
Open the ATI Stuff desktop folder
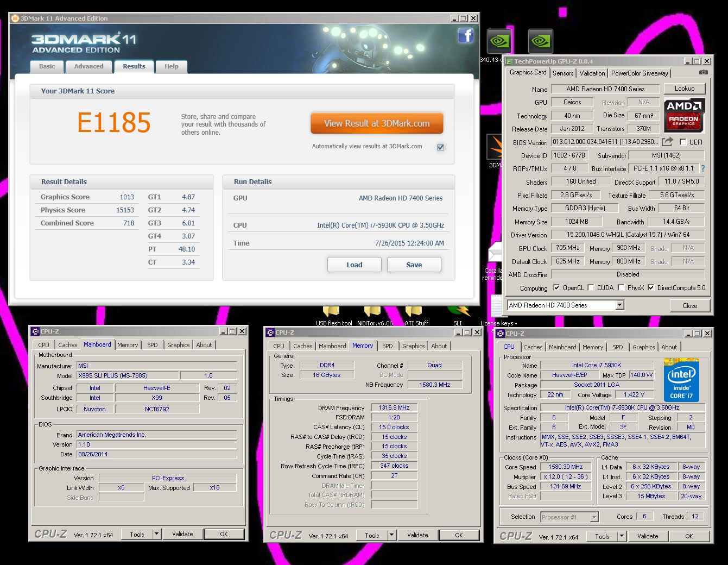pyautogui.click(x=414, y=311)
